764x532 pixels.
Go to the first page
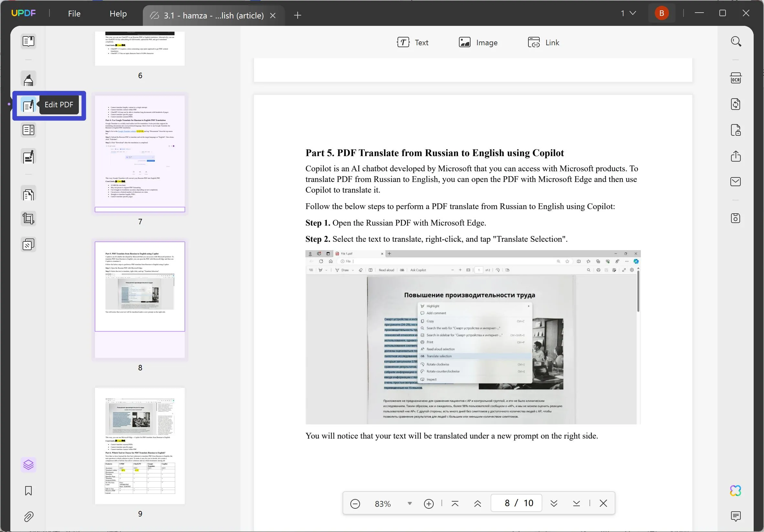point(455,504)
